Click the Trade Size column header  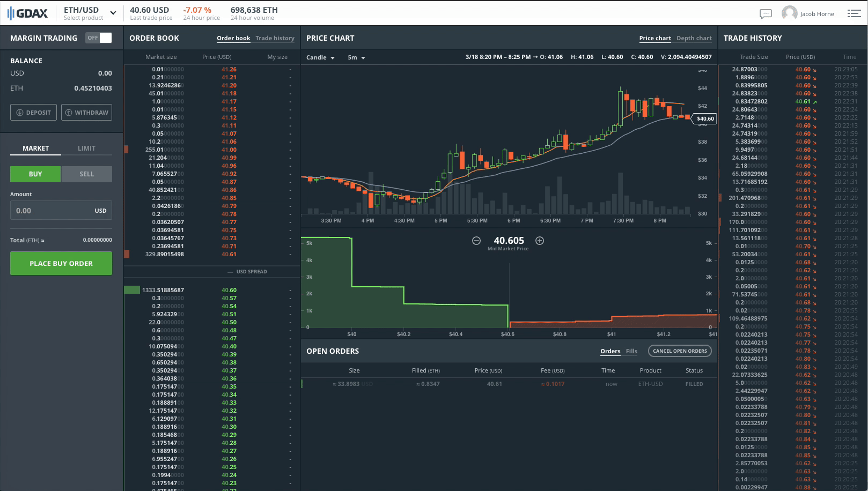(754, 57)
